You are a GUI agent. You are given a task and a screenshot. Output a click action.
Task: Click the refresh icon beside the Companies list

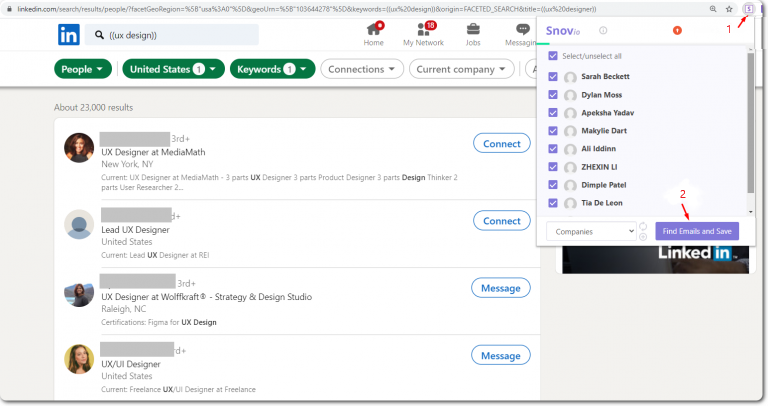tap(643, 226)
